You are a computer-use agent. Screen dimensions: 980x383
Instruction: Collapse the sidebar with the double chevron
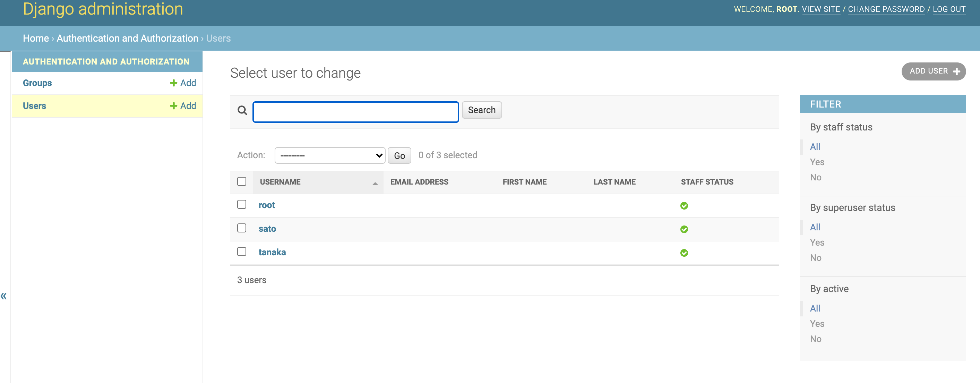(x=4, y=296)
